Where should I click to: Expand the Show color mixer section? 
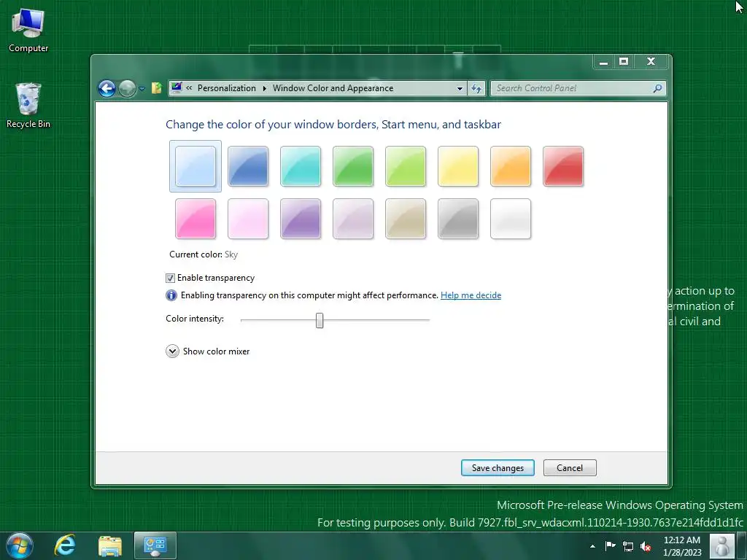(172, 351)
